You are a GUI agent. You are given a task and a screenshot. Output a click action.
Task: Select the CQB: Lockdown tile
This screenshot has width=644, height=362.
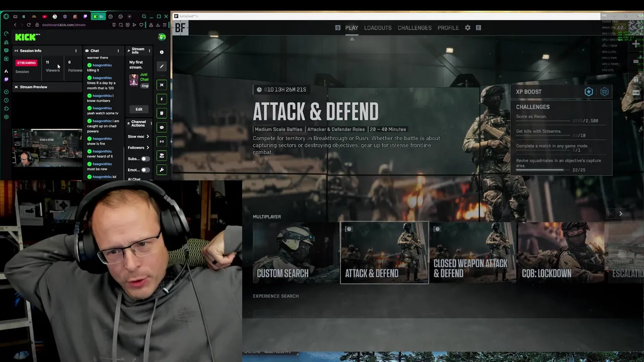pyautogui.click(x=561, y=252)
